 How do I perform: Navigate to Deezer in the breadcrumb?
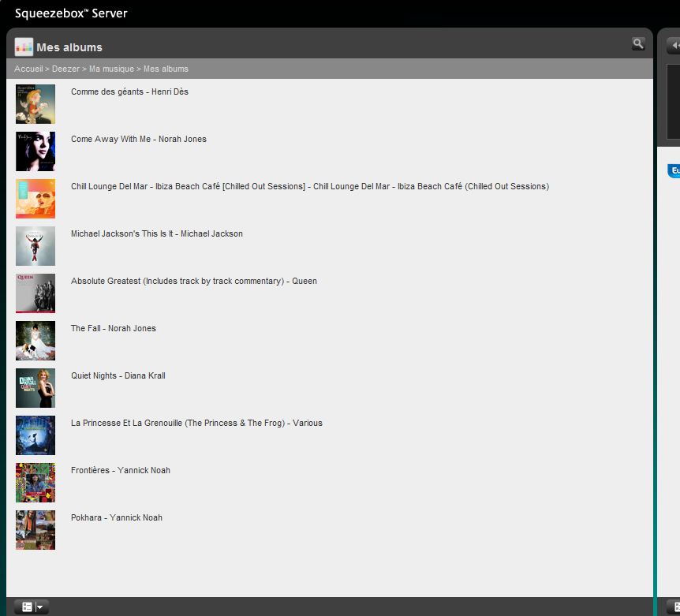click(65, 69)
